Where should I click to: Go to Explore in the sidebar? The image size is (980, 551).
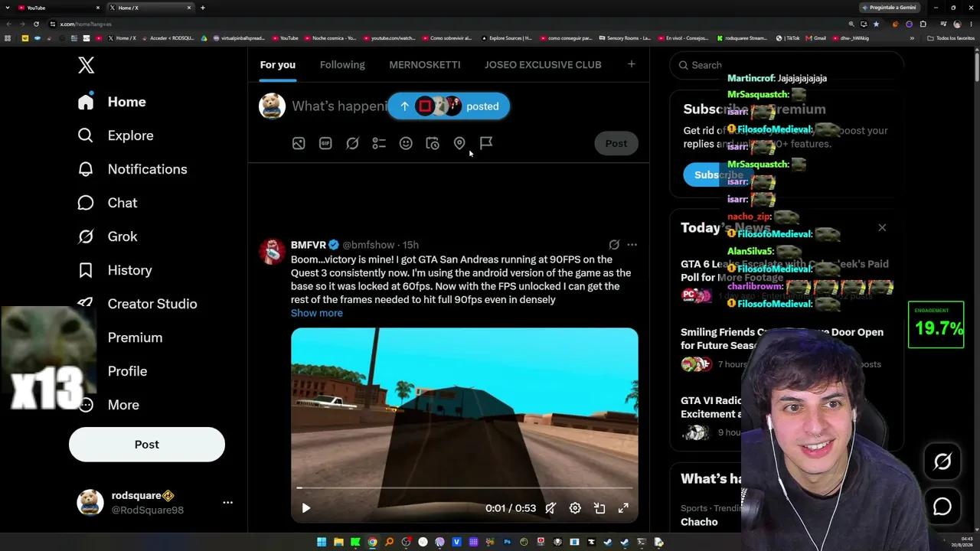(116, 135)
